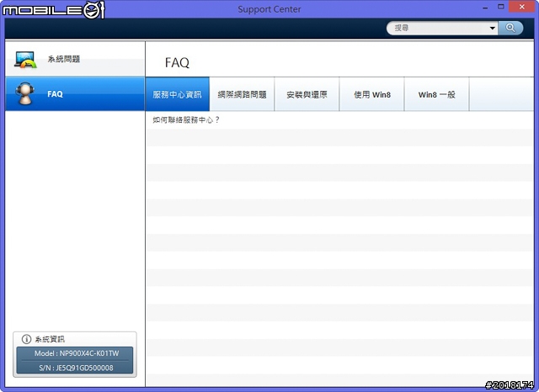Open the 如何聯絡服務中心？ question
The image size is (539, 392).
coord(186,119)
